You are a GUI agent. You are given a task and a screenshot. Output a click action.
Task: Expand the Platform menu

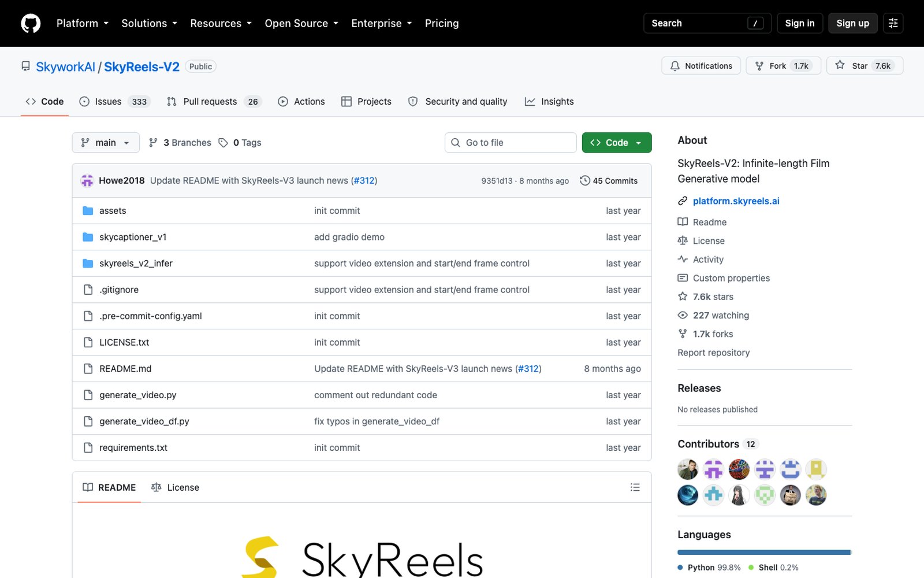click(83, 23)
